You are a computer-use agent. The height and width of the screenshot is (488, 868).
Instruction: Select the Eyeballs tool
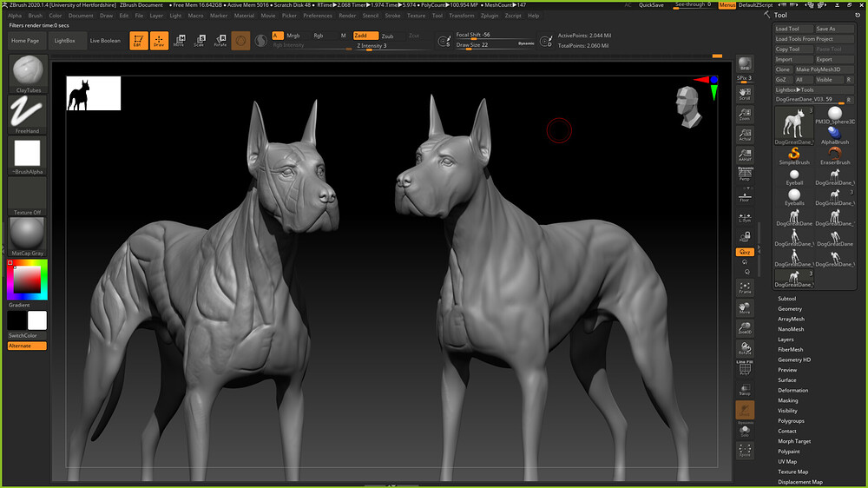point(794,196)
